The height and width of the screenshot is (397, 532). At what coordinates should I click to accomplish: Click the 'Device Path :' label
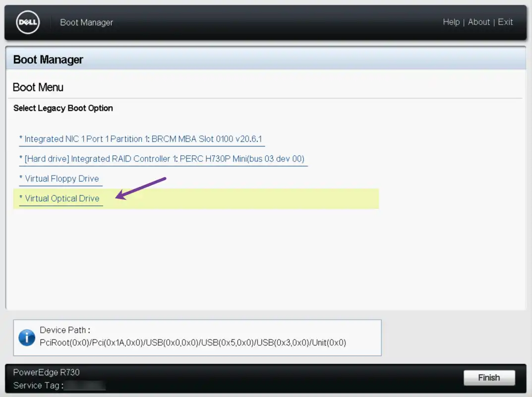click(x=65, y=330)
